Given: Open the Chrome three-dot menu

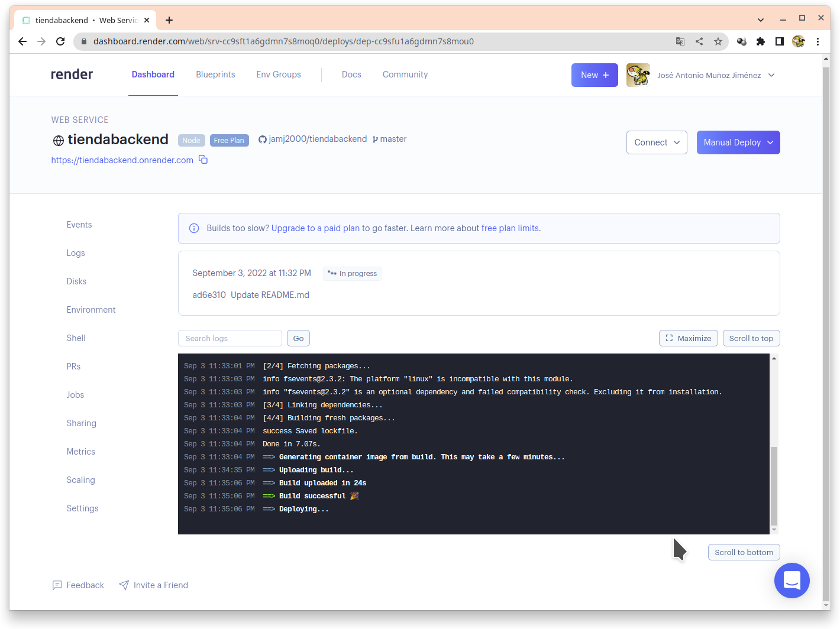Looking at the screenshot, I should tap(818, 41).
